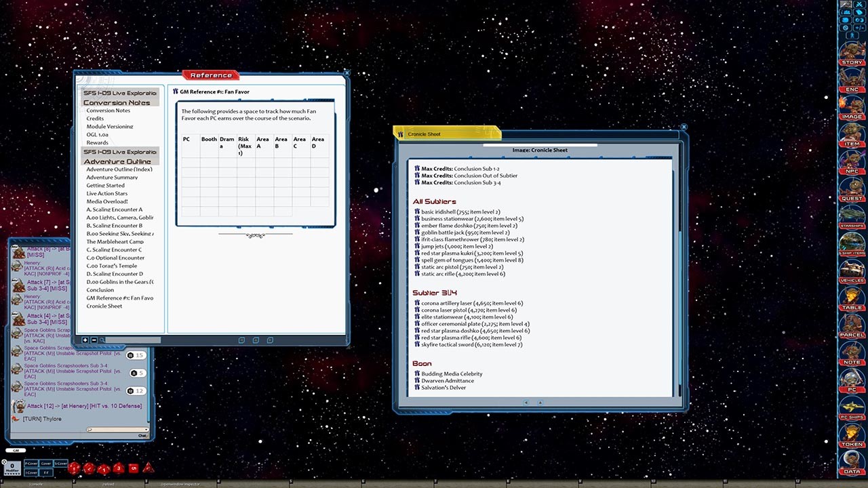Image resolution: width=868 pixels, height=488 pixels.
Task: Collapse the Conversion Notes section header
Action: (x=119, y=102)
